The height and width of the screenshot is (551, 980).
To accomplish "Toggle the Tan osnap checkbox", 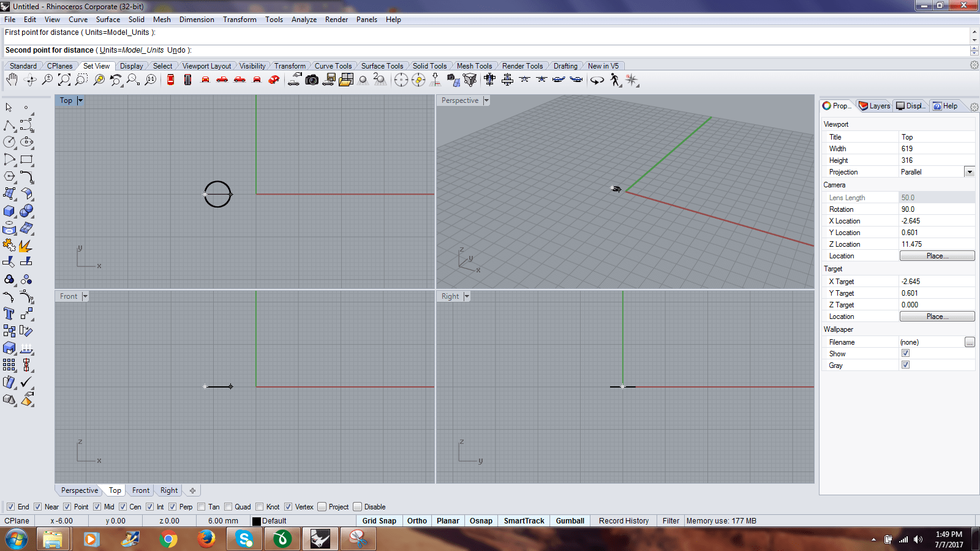I will click(x=202, y=507).
